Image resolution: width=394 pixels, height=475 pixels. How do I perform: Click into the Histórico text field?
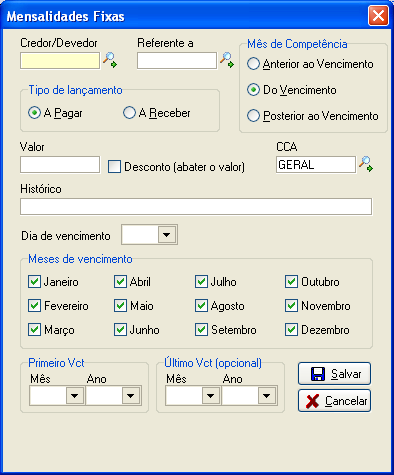pyautogui.click(x=196, y=207)
